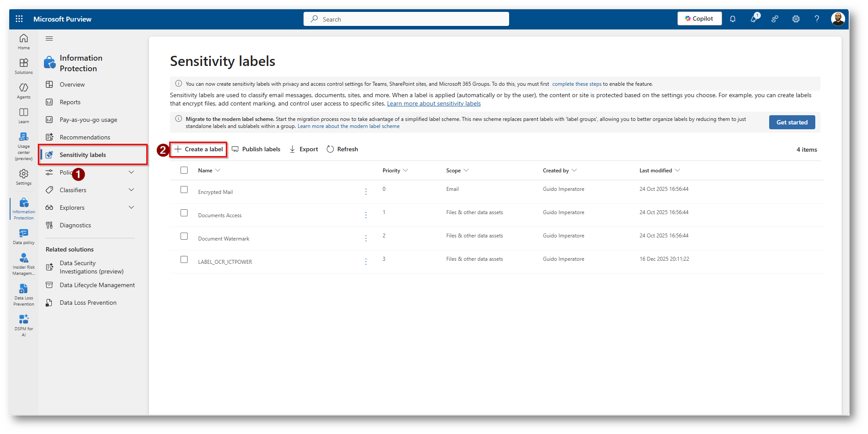Open the notifications bell

pyautogui.click(x=733, y=19)
